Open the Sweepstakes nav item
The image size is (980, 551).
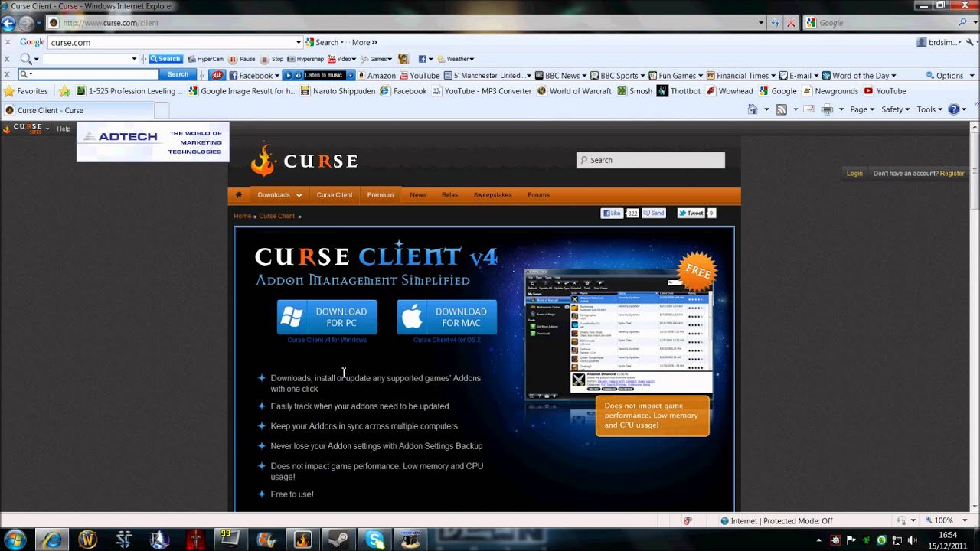pos(492,195)
